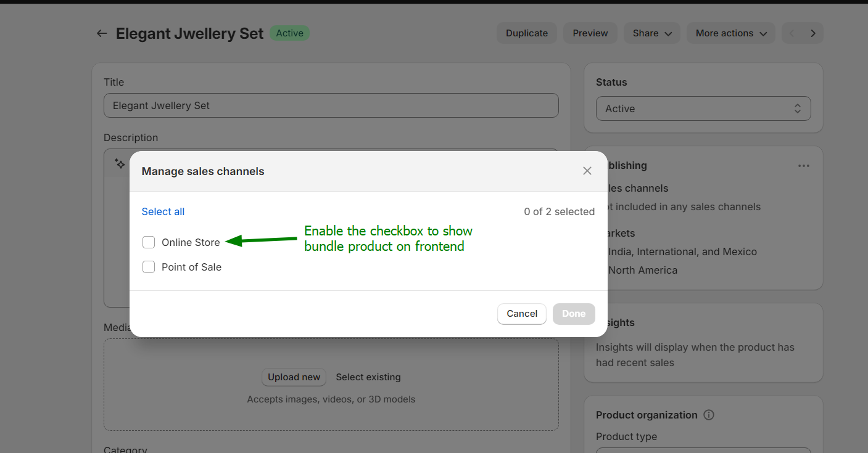The width and height of the screenshot is (868, 453).
Task: Open the More actions dropdown
Action: coord(731,33)
